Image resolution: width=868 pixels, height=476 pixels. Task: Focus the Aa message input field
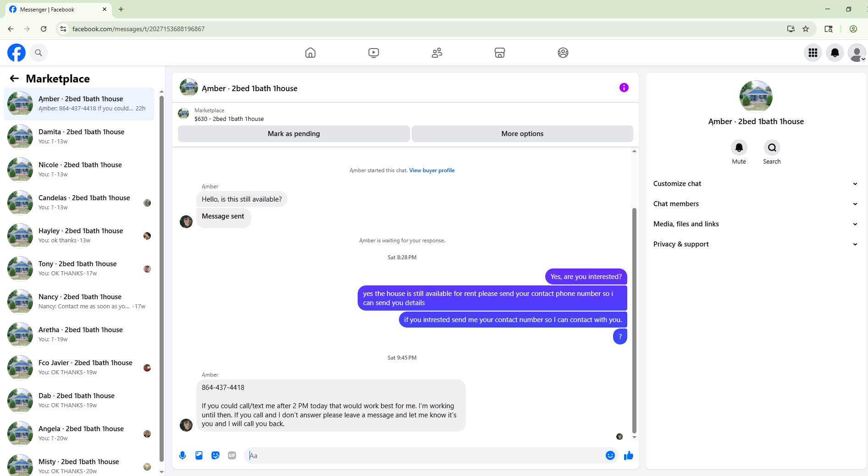click(x=426, y=455)
